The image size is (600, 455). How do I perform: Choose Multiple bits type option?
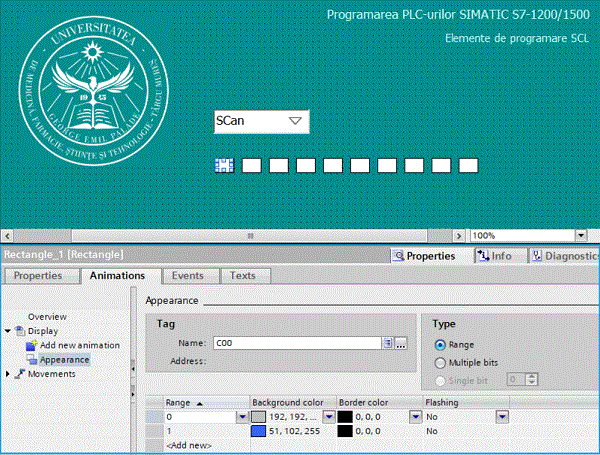tap(441, 362)
